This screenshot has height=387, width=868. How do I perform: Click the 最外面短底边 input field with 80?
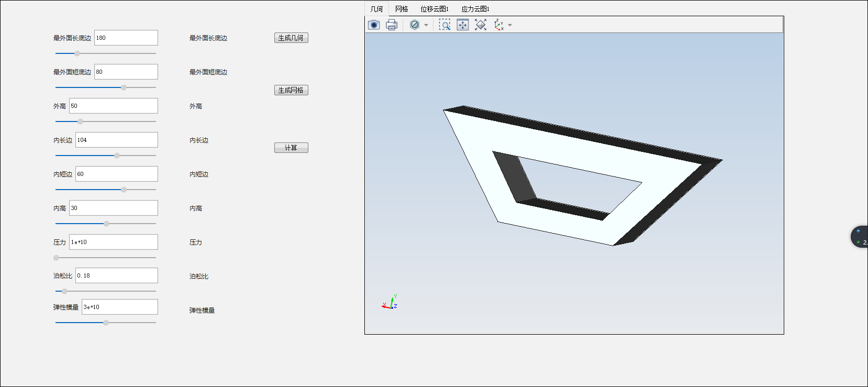[126, 72]
